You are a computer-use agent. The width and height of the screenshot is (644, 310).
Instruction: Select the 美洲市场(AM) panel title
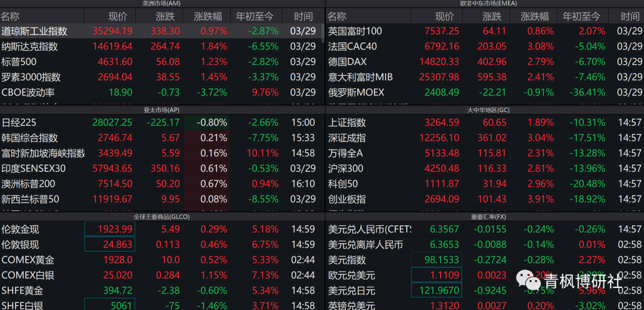pyautogui.click(x=162, y=4)
